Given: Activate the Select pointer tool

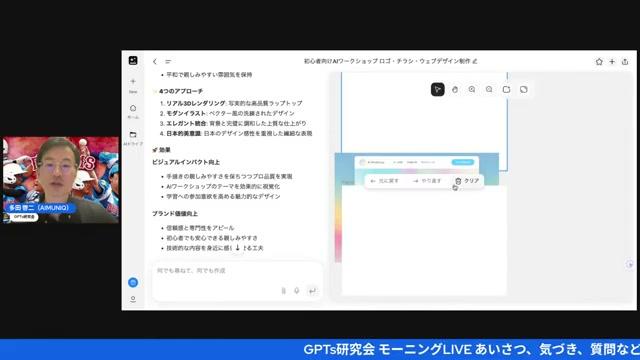Looking at the screenshot, I should coord(438,89).
